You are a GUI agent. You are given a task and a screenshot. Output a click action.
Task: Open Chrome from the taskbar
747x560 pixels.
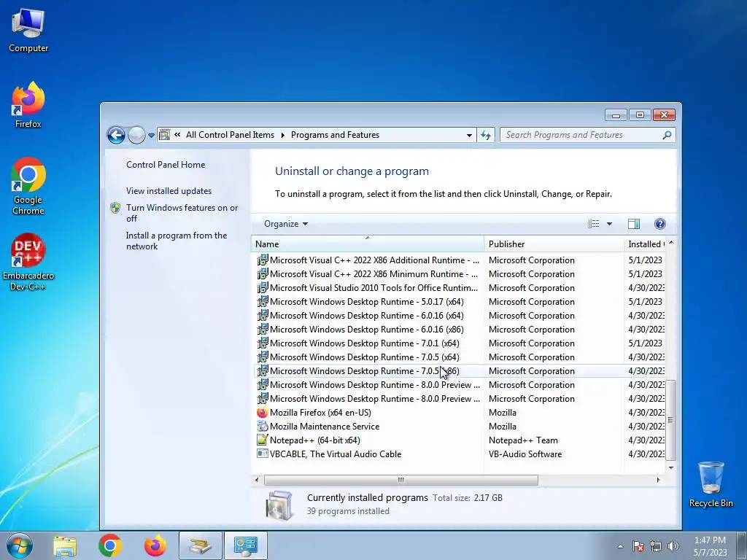(x=110, y=545)
